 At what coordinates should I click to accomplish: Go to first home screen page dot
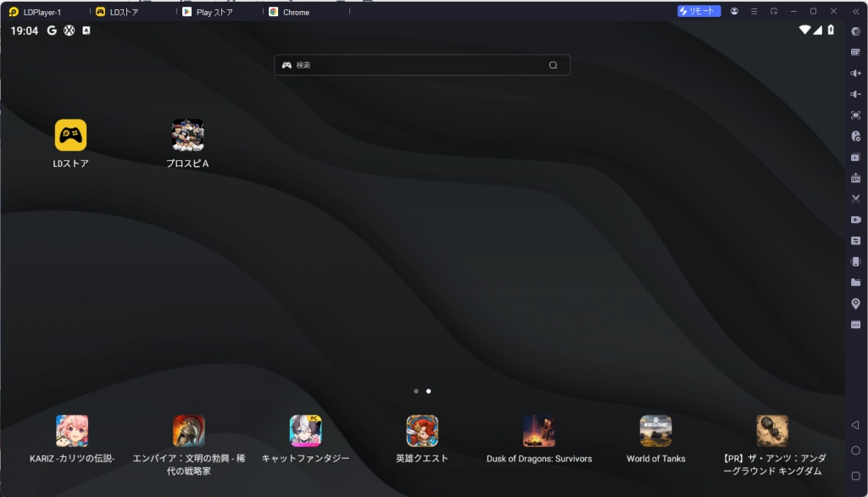tap(415, 391)
